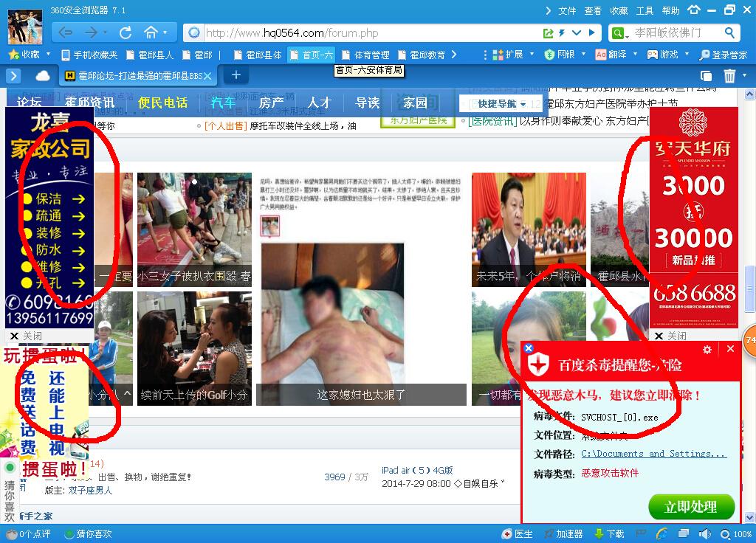This screenshot has height=543, width=756.
Task: Open 便民电话 navigation item
Action: point(162,103)
